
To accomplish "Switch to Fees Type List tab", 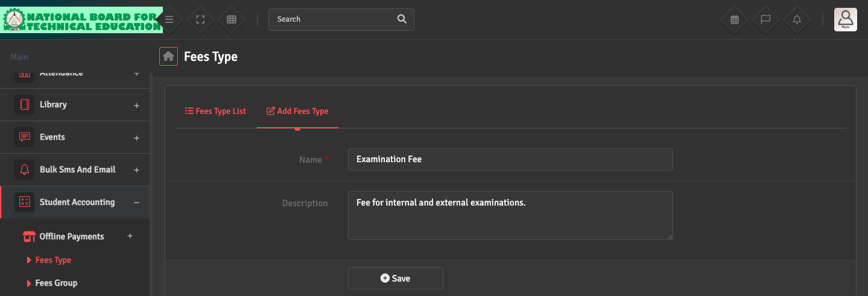I will [x=216, y=112].
